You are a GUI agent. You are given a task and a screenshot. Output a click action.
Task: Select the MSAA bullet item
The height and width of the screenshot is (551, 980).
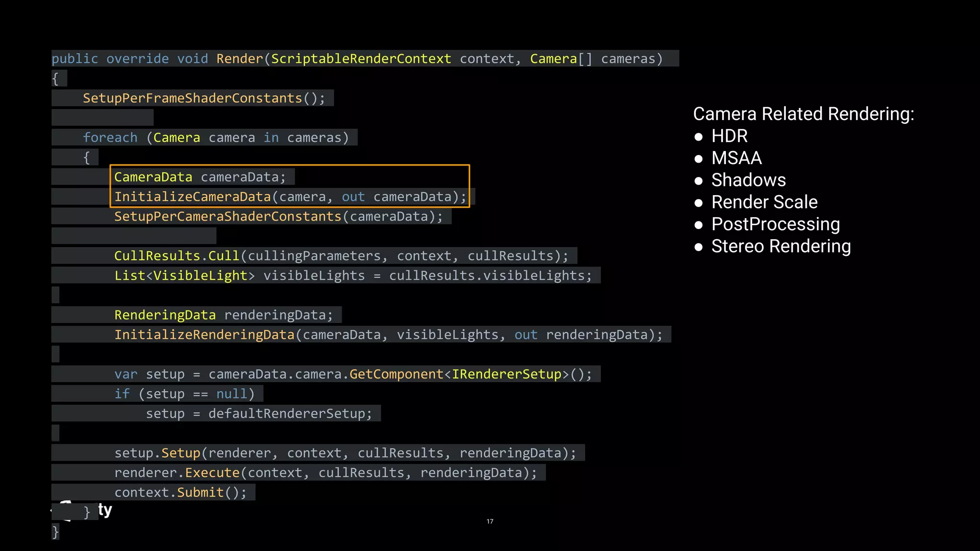click(728, 158)
